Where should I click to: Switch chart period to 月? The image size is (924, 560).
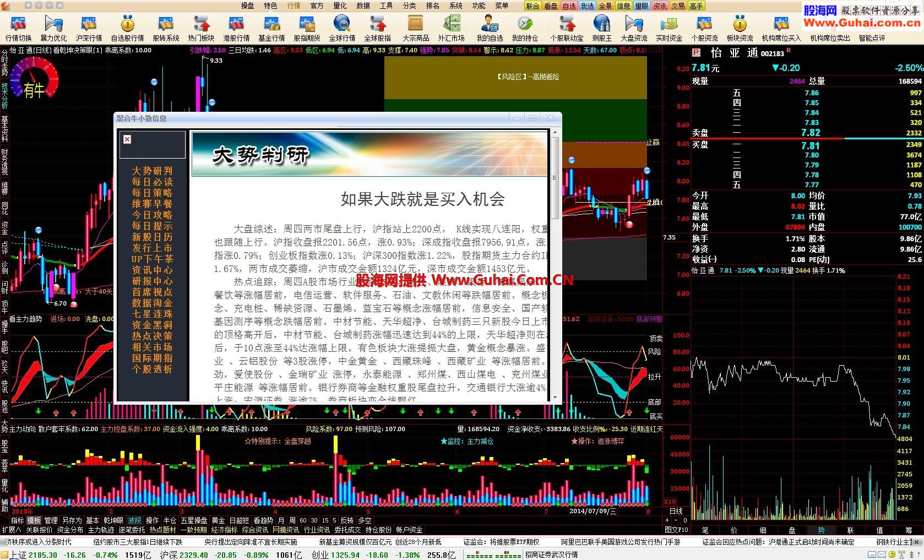click(281, 520)
